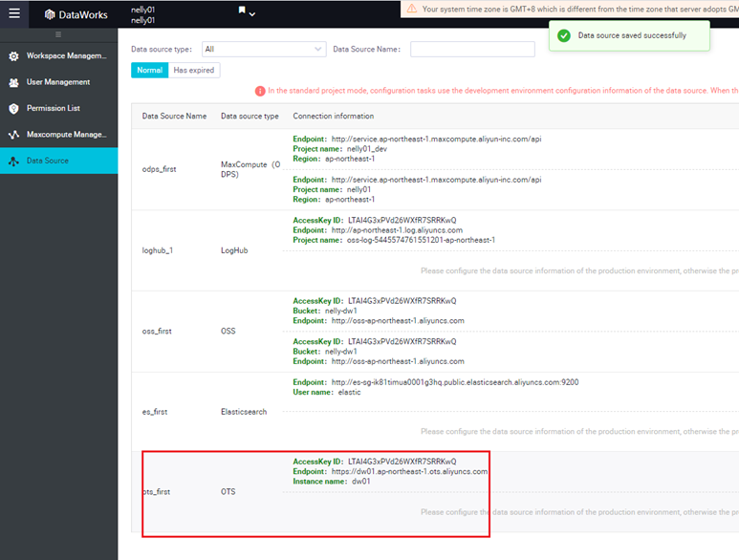
Task: Collapse the sidebar using the grip handle
Action: pyautogui.click(x=58, y=34)
